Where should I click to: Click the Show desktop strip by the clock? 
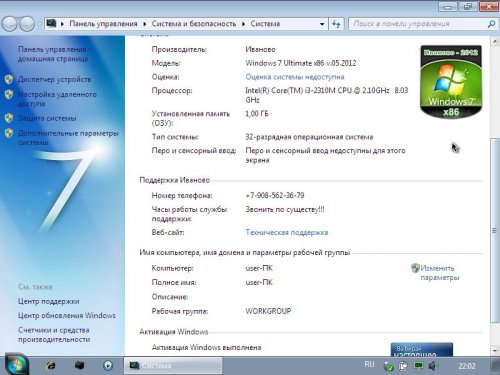495,366
